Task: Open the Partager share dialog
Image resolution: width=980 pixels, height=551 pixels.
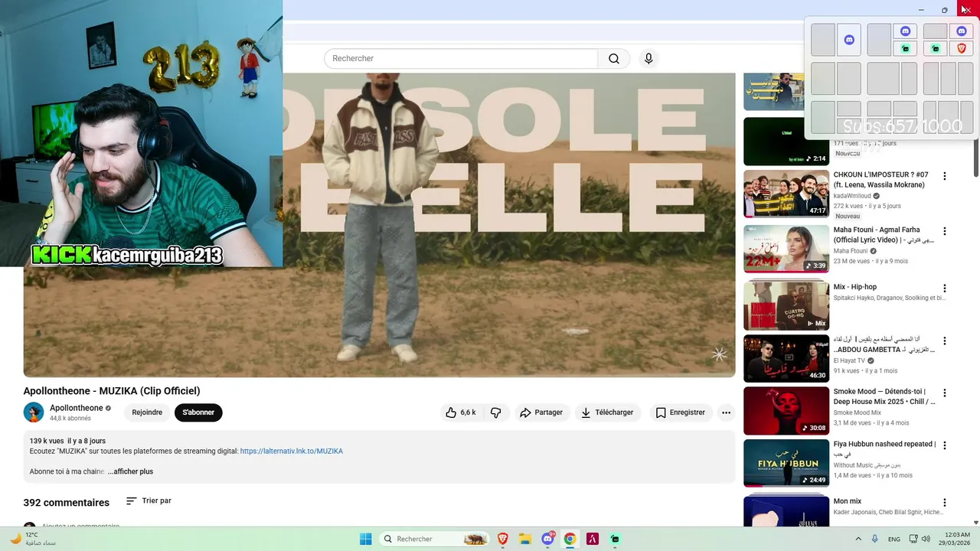Action: [x=541, y=412]
